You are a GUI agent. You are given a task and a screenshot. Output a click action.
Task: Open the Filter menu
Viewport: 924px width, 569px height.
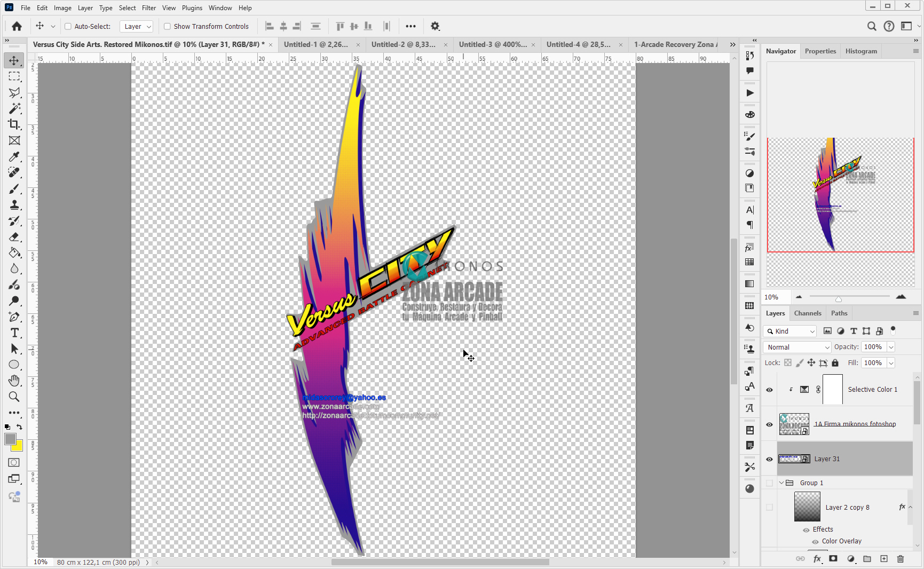(148, 8)
